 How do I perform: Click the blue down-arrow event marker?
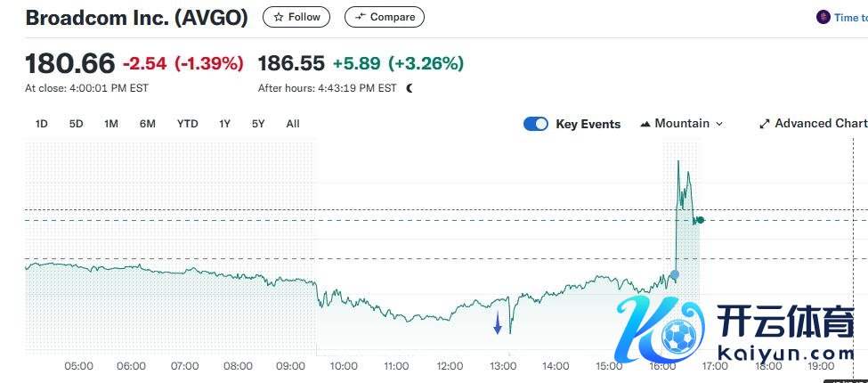click(498, 326)
